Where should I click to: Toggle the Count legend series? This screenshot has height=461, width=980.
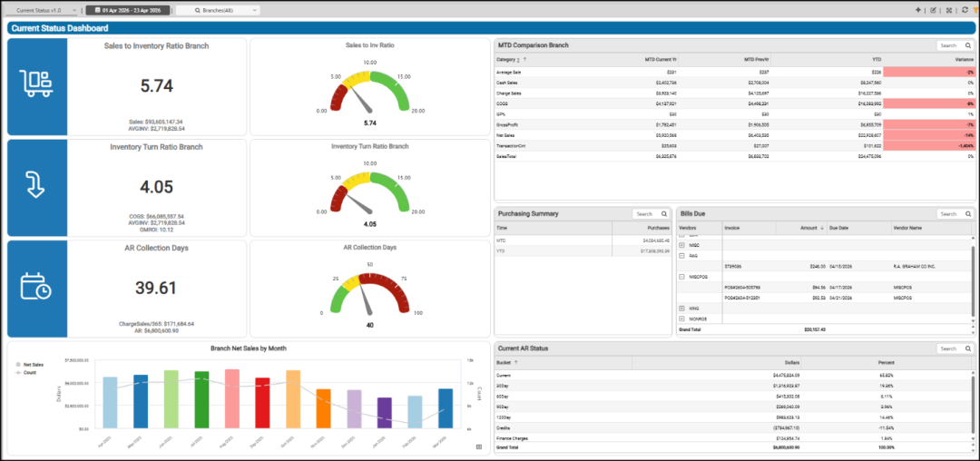pos(25,372)
